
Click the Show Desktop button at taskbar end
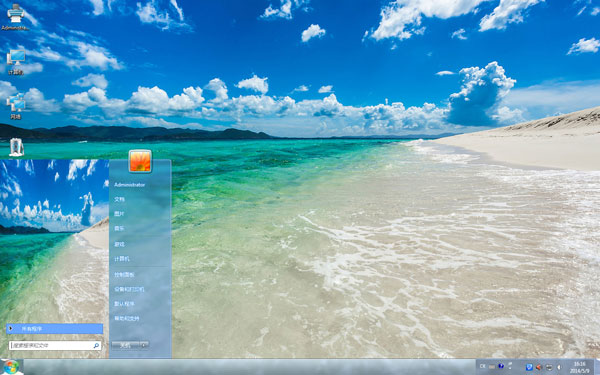coord(597,367)
